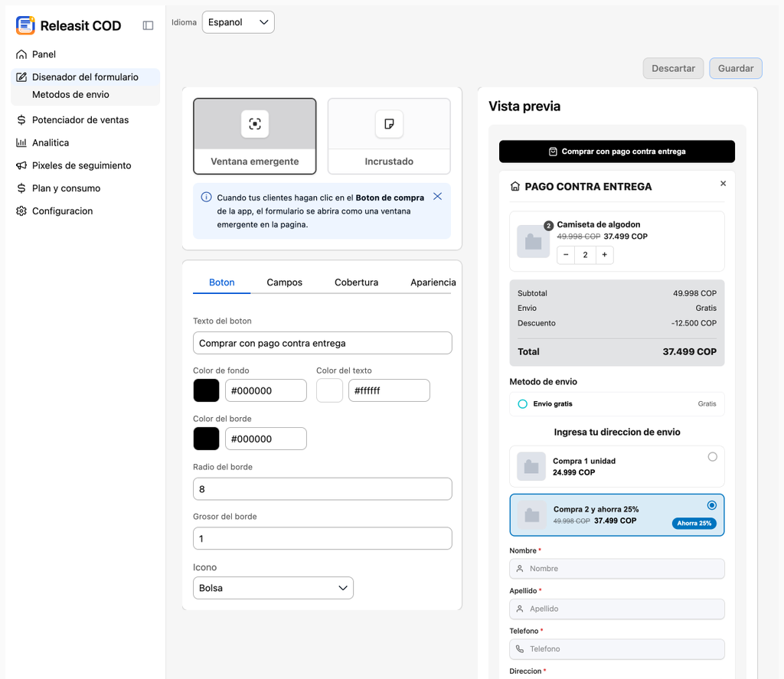The width and height of the screenshot is (784, 679).
Task: Decrease the Camiseta de algodon quantity
Action: click(x=566, y=254)
